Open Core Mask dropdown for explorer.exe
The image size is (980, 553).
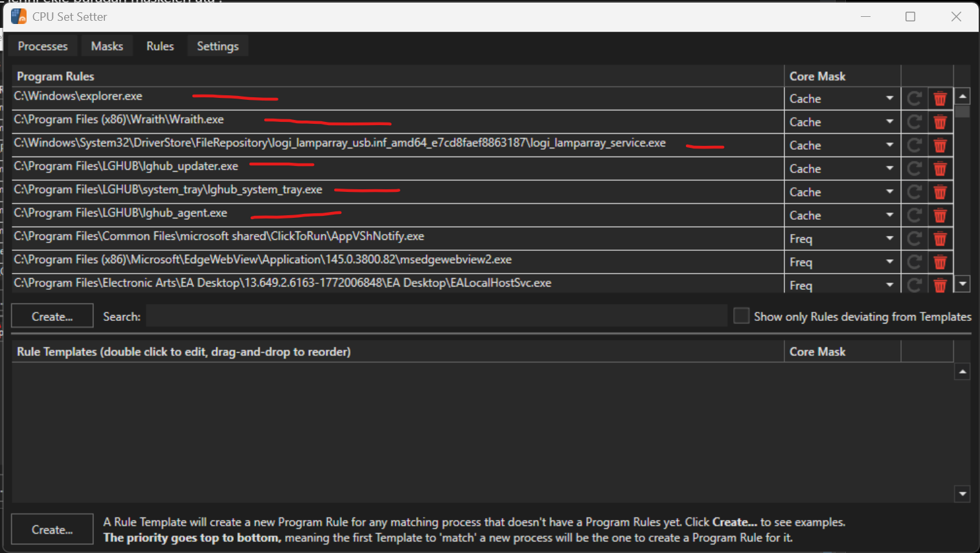click(842, 99)
